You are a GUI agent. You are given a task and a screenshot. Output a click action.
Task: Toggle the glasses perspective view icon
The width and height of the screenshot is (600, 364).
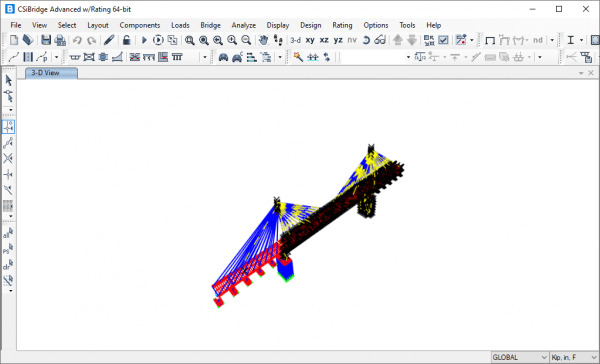click(380, 40)
